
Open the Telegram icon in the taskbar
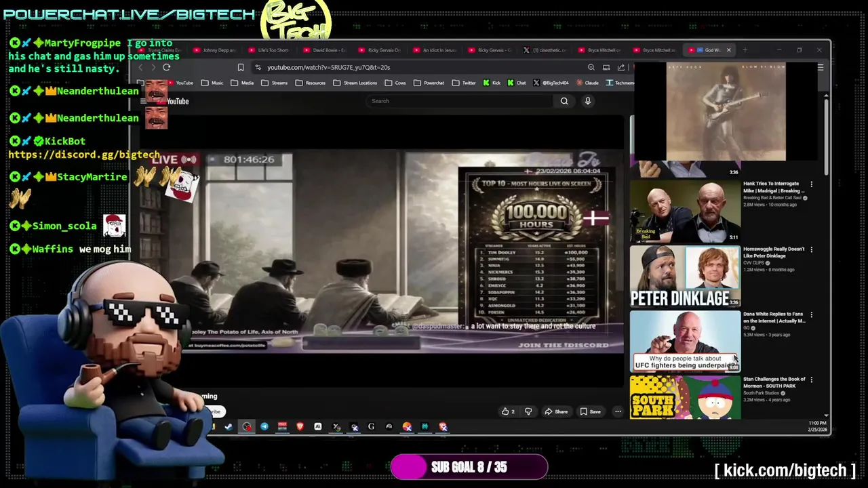(264, 426)
